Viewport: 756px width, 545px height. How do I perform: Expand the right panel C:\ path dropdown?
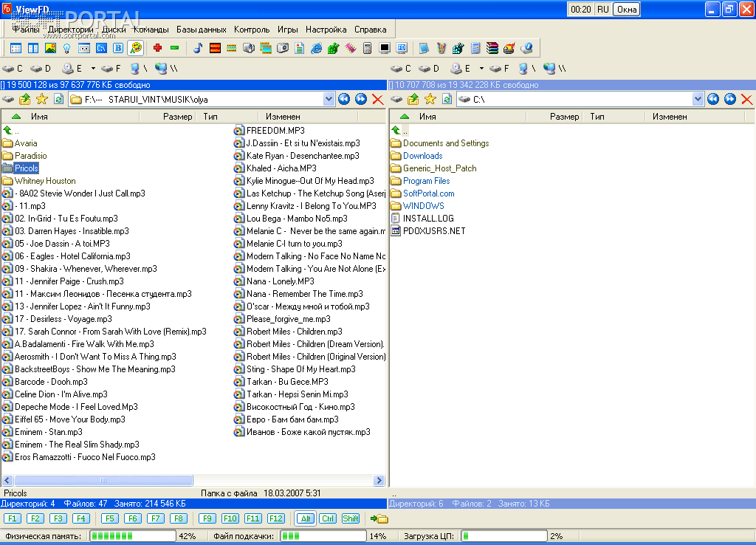698,99
